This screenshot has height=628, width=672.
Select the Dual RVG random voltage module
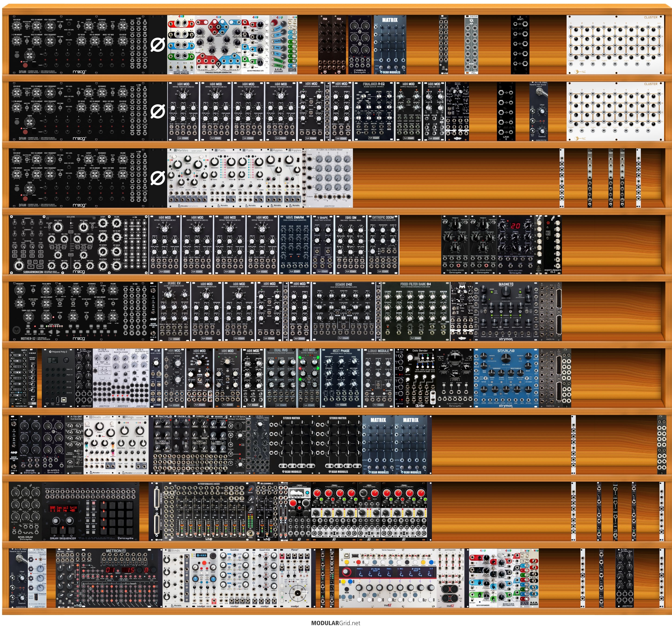(281, 378)
